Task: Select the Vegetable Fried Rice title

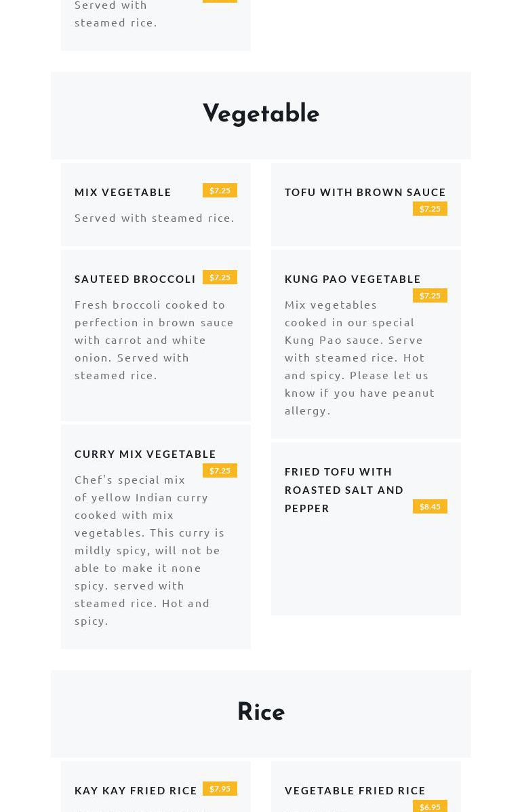Action: (355, 790)
